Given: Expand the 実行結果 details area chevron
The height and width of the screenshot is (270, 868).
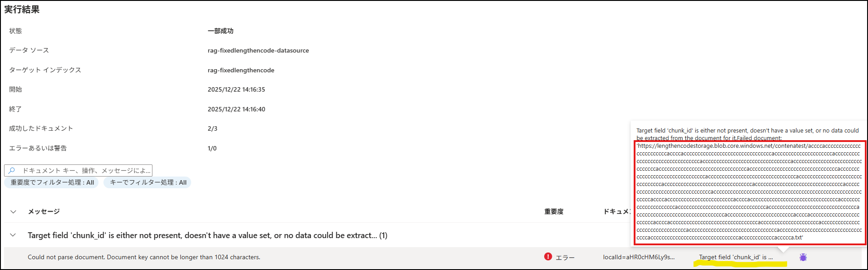Looking at the screenshot, I should [13, 211].
